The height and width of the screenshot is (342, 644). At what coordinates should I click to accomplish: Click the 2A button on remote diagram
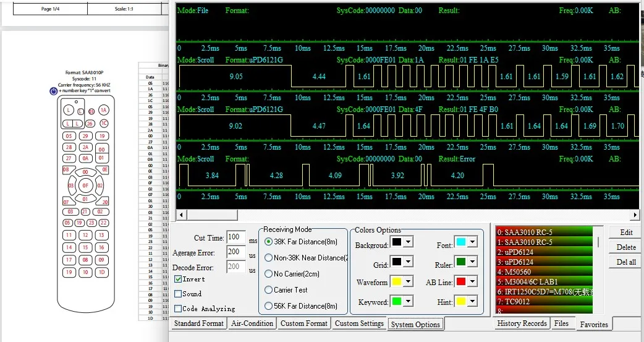click(x=86, y=147)
